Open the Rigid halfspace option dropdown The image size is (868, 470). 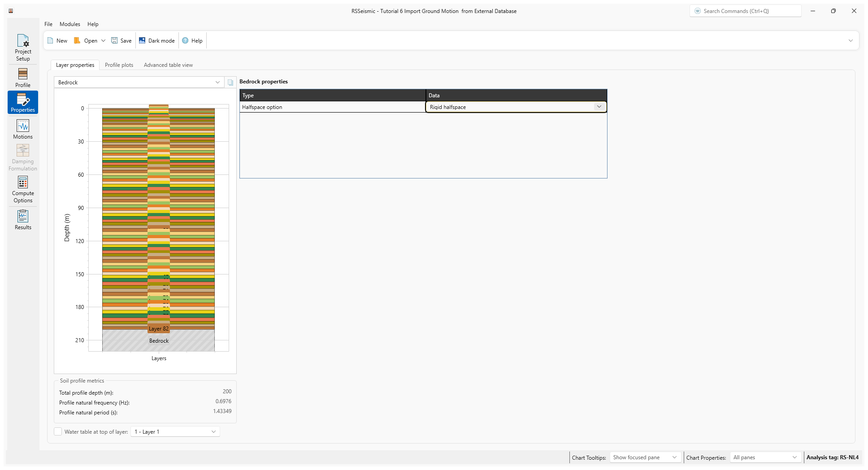tap(599, 107)
